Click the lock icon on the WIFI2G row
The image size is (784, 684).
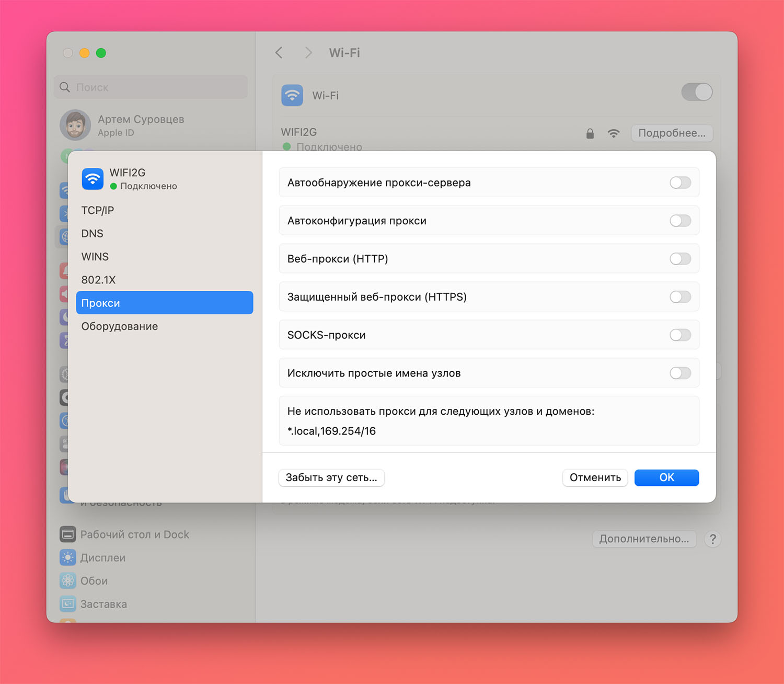coord(590,133)
